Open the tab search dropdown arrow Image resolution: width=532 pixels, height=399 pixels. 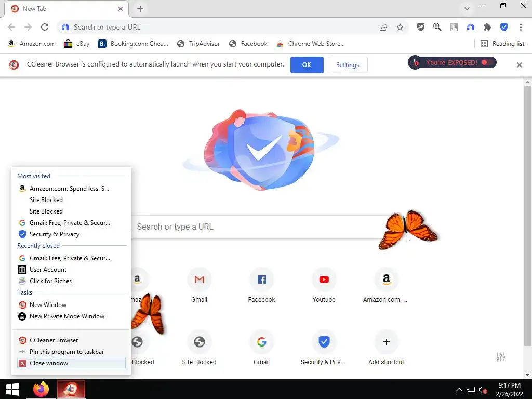[467, 8]
